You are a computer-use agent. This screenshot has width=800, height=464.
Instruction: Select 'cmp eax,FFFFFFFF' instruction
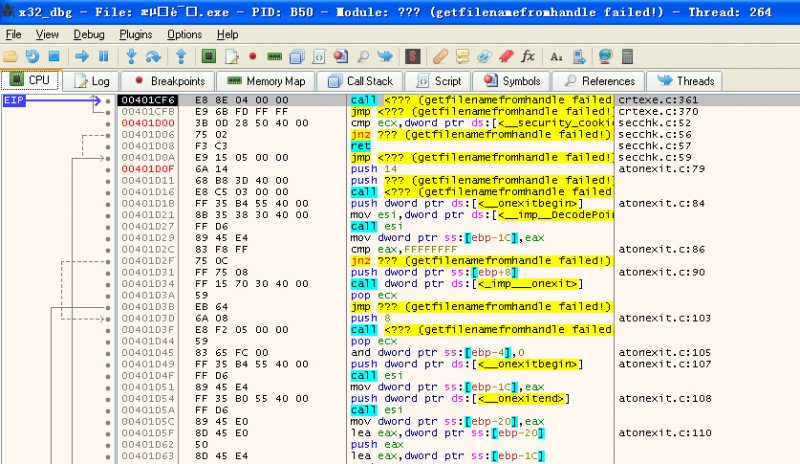pos(403,250)
